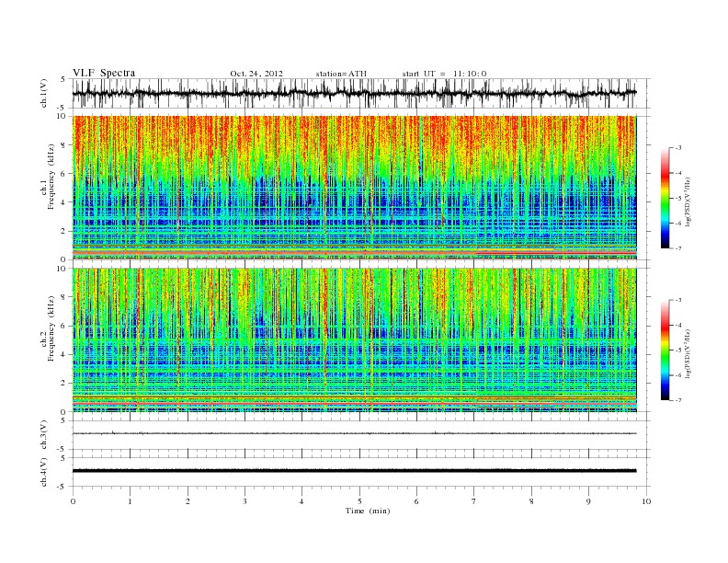Click the 'station=ATH' label

[x=341, y=74]
